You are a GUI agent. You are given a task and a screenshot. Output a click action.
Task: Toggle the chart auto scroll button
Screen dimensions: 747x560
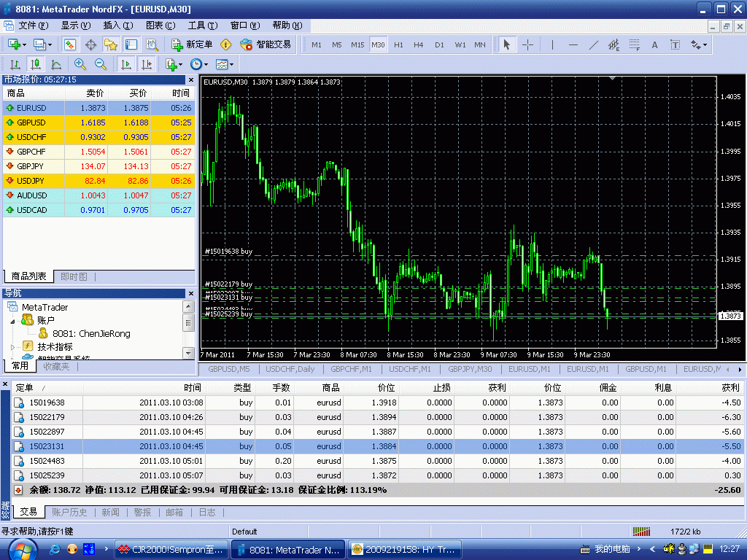[126, 64]
